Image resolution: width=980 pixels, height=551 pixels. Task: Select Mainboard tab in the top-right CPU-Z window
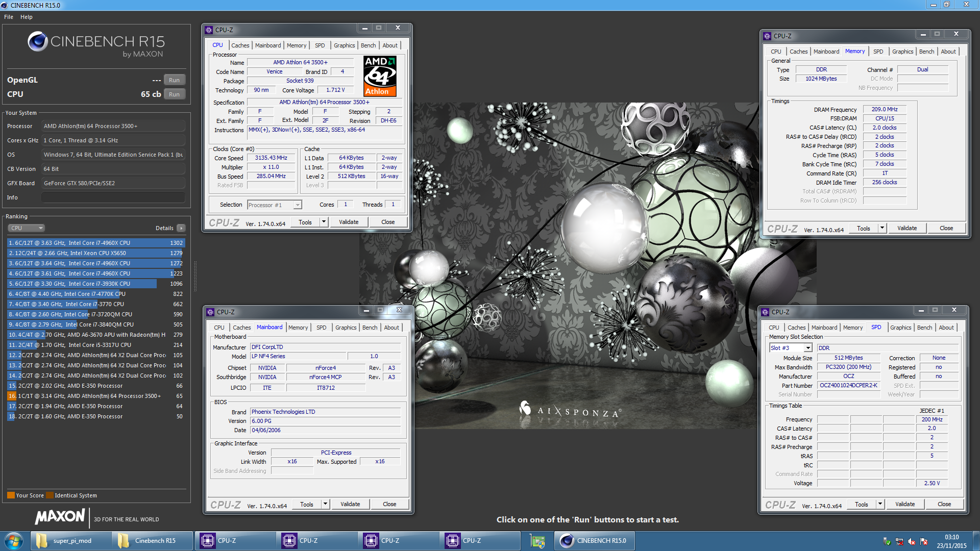pyautogui.click(x=826, y=52)
